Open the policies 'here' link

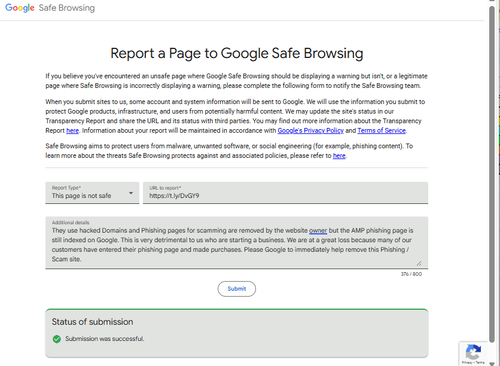[339, 156]
